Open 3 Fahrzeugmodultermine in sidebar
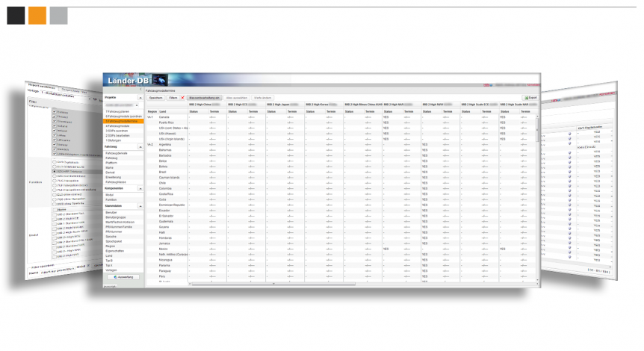This screenshot has height=351, width=644. tap(122, 120)
